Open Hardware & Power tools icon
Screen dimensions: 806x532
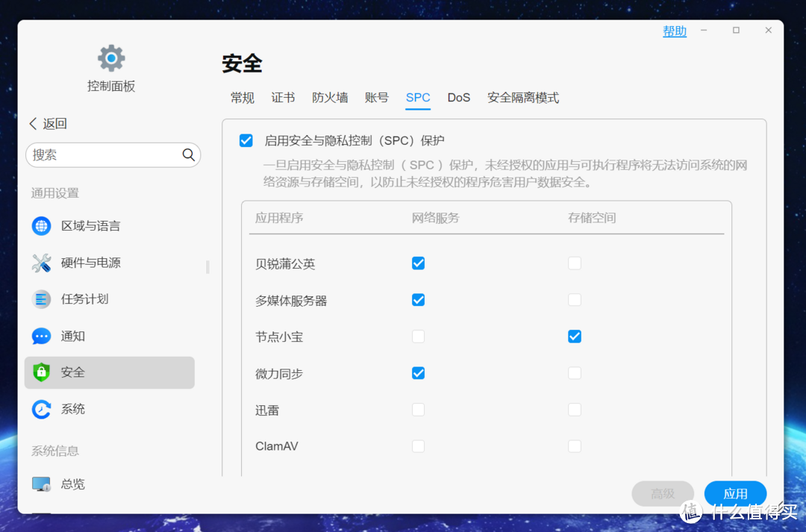pyautogui.click(x=41, y=263)
